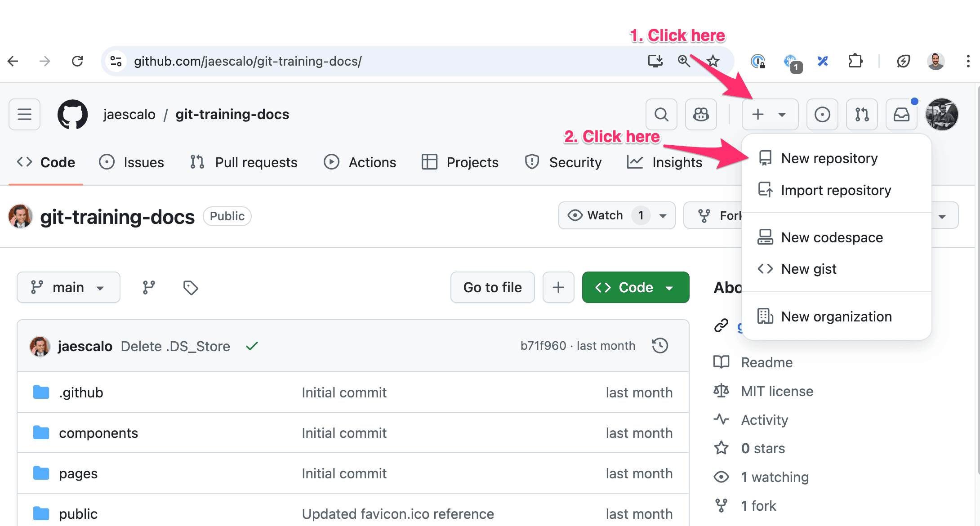This screenshot has height=526, width=980.
Task: Click the pages folder in file tree
Action: point(77,472)
